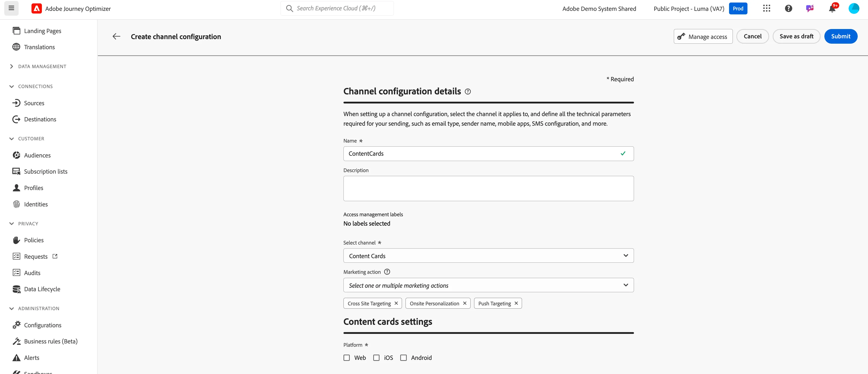This screenshot has width=868, height=374.
Task: Open Subscription lists in sidebar
Action: (40, 171)
